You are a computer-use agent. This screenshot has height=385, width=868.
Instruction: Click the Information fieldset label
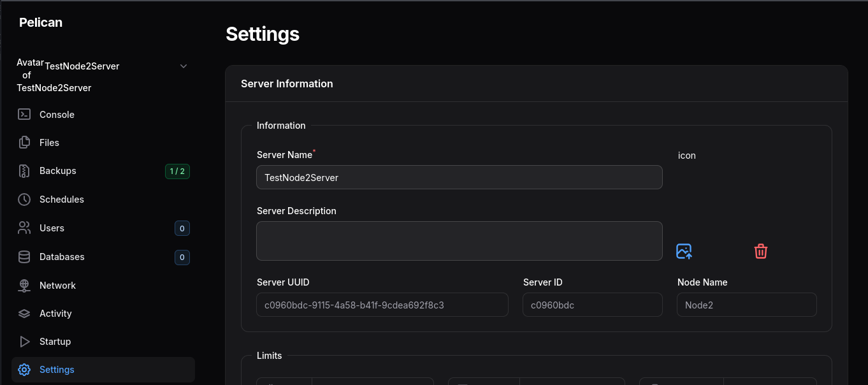(x=281, y=126)
